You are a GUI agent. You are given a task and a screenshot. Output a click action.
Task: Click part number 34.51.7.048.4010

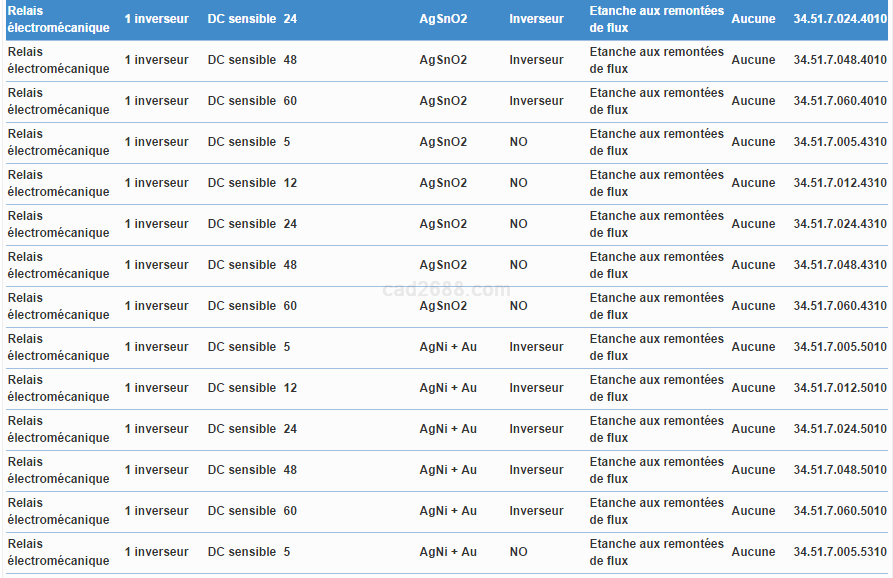pyautogui.click(x=839, y=60)
